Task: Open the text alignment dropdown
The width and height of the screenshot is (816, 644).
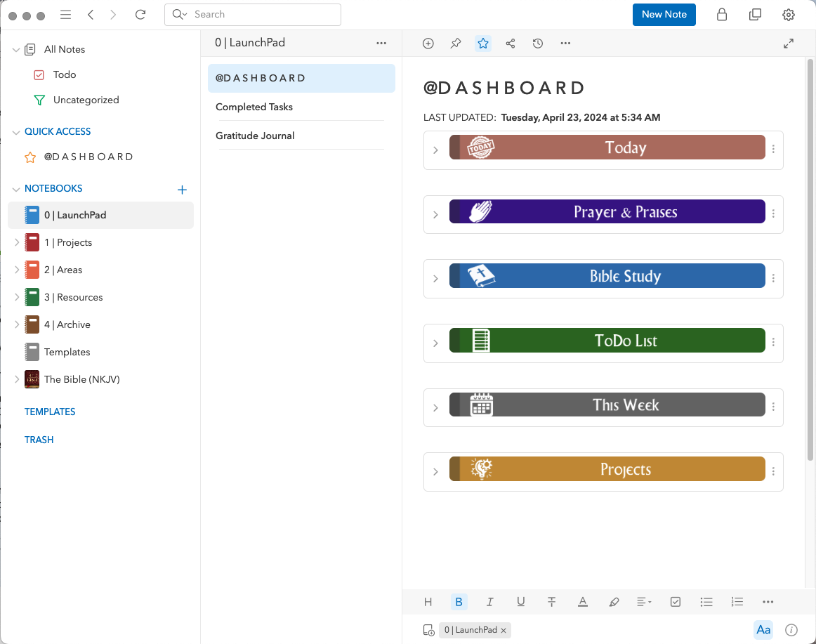Action: tap(644, 602)
